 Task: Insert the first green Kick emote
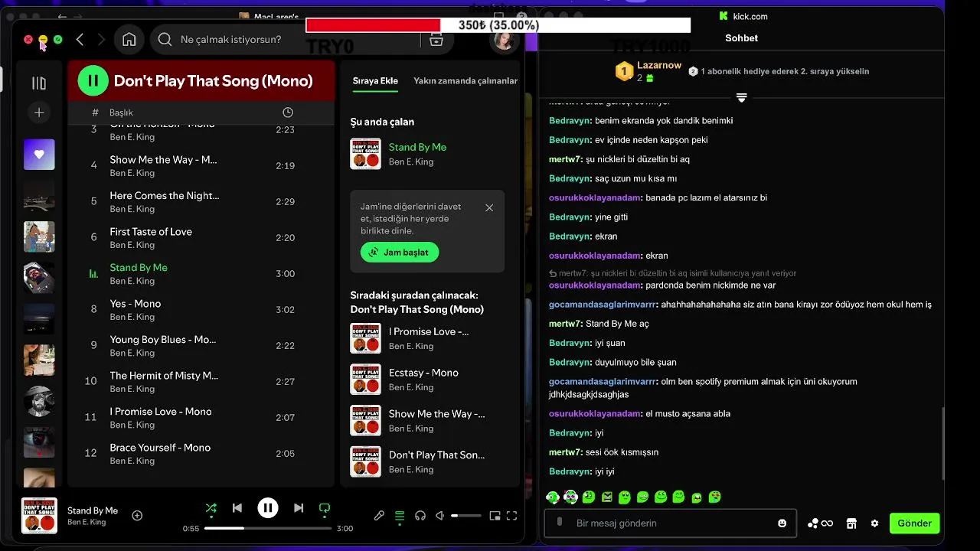click(x=552, y=497)
